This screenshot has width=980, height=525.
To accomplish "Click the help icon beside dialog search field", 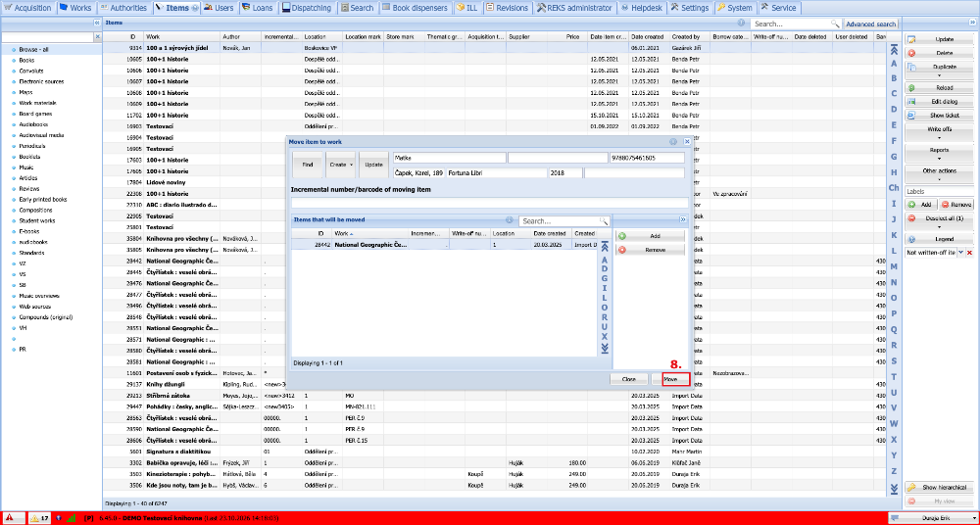I will pyautogui.click(x=510, y=220).
